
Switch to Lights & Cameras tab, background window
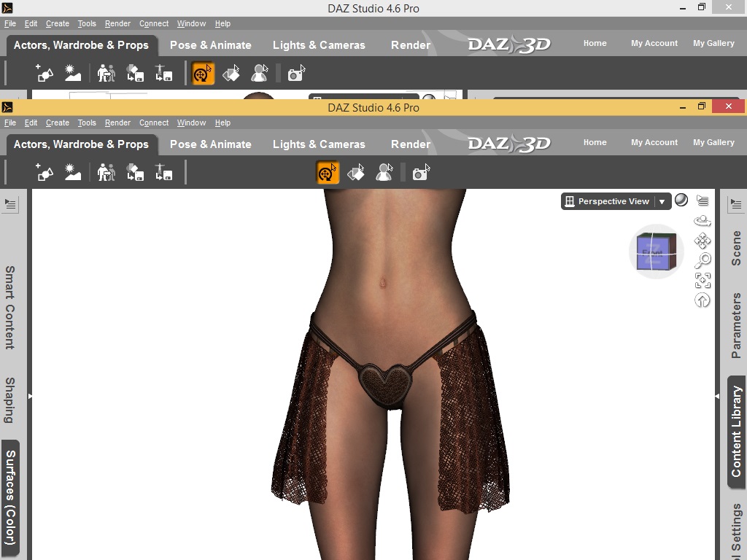click(319, 45)
